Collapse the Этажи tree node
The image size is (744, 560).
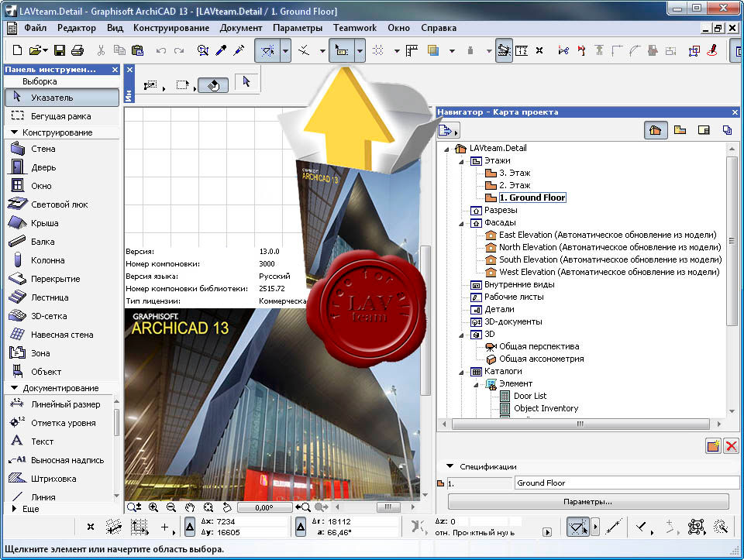click(461, 161)
